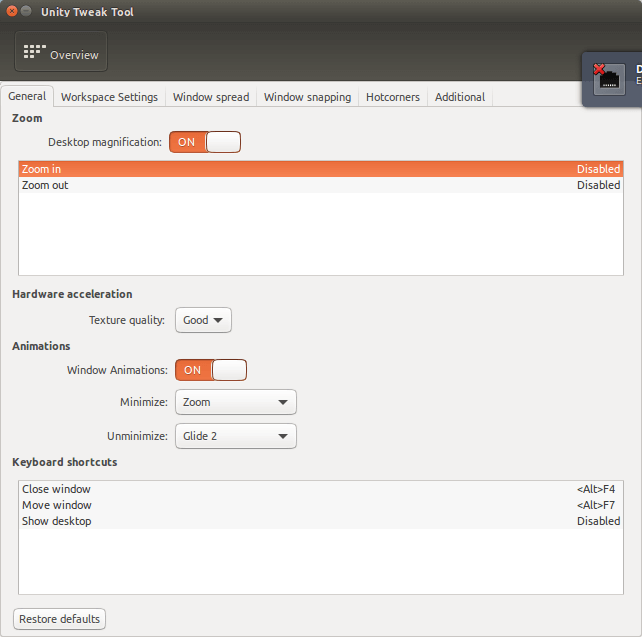Open the Window snapping tab
Viewport: 642px width, 637px height.
[x=307, y=97]
